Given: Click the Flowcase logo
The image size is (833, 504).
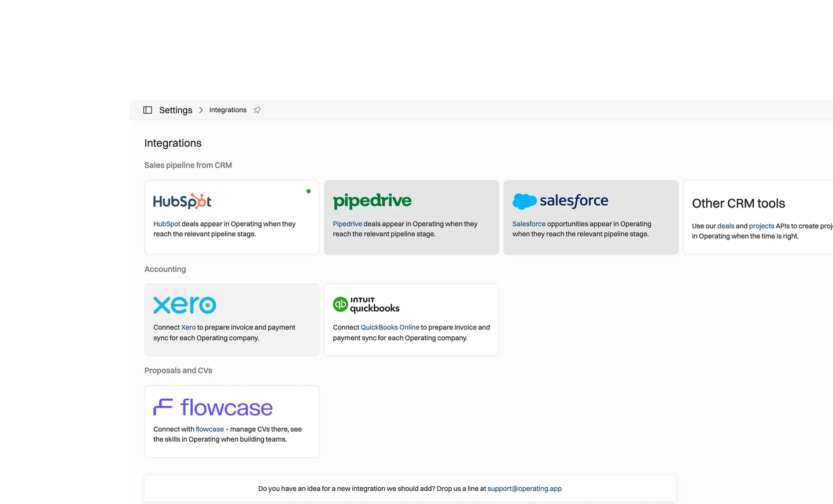Looking at the screenshot, I should coord(213,407).
